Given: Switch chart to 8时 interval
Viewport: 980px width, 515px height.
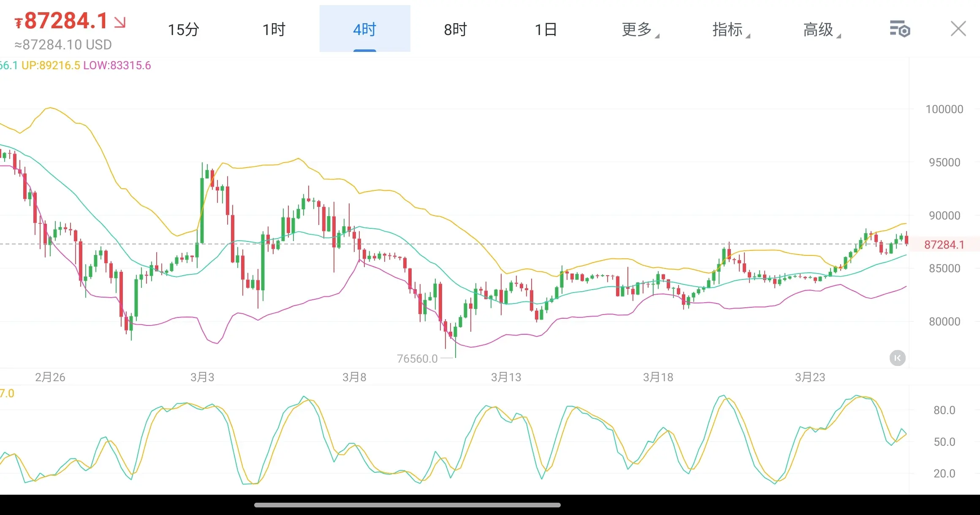Looking at the screenshot, I should (456, 30).
